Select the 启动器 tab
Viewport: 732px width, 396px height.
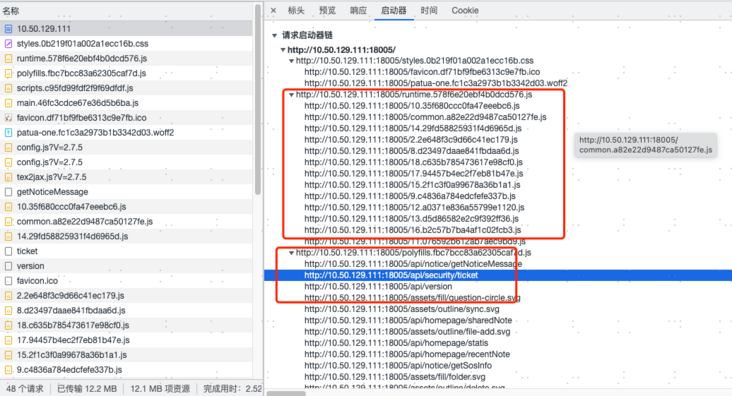click(394, 10)
